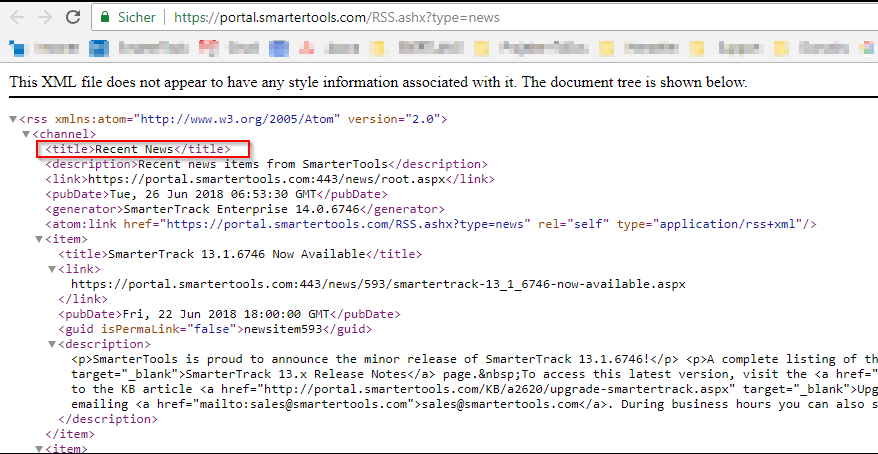Click the 'Sicher' secure site label

[x=137, y=18]
